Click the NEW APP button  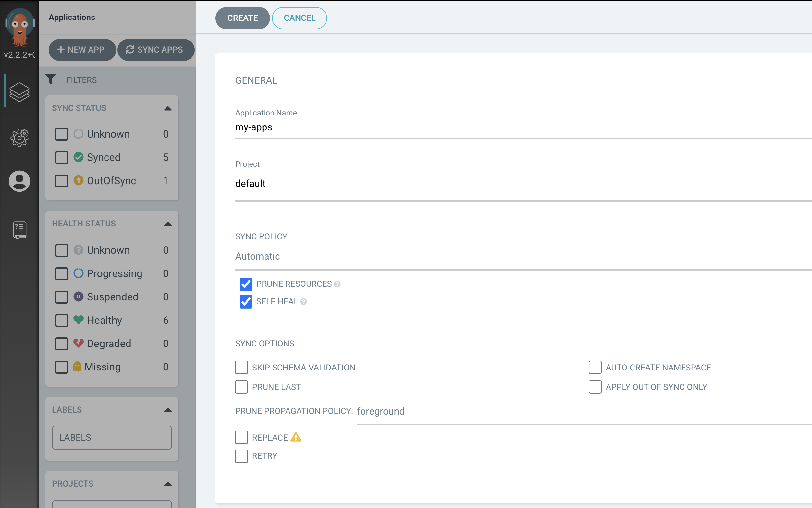pyautogui.click(x=82, y=50)
